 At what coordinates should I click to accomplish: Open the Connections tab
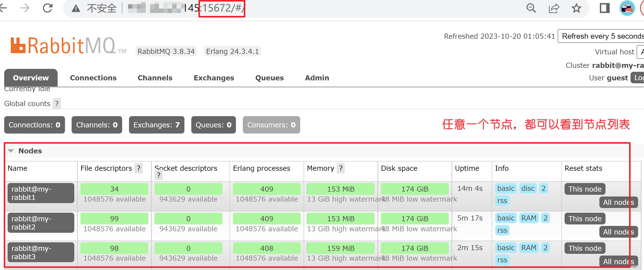[93, 78]
